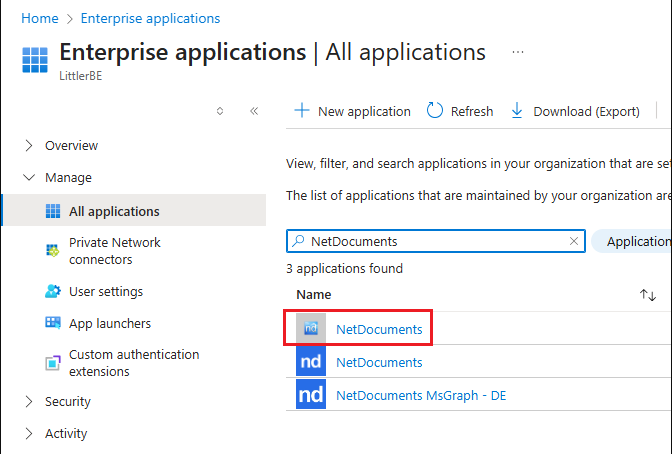
Task: Click the Download arrow icon
Action: pyautogui.click(x=517, y=111)
